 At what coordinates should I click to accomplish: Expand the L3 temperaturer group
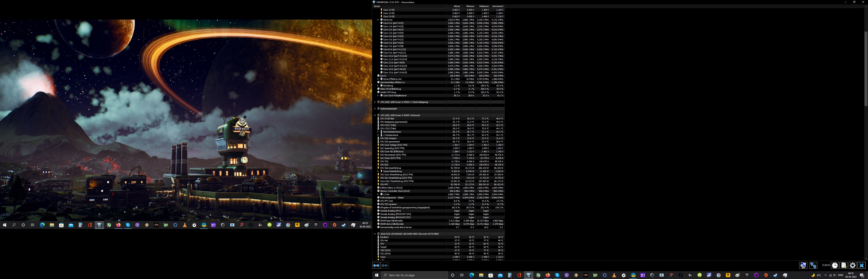[378, 135]
